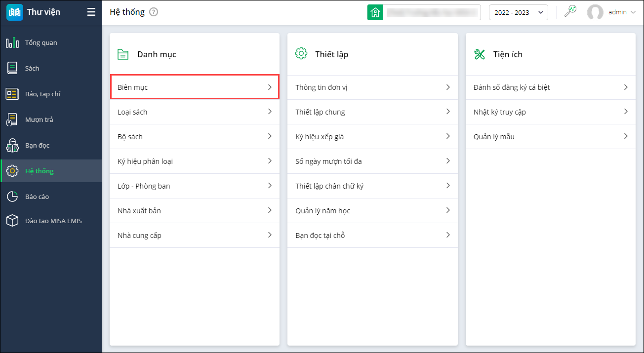Click the Đào tạo MISA EMIS box icon
The height and width of the screenshot is (353, 644).
(12, 221)
